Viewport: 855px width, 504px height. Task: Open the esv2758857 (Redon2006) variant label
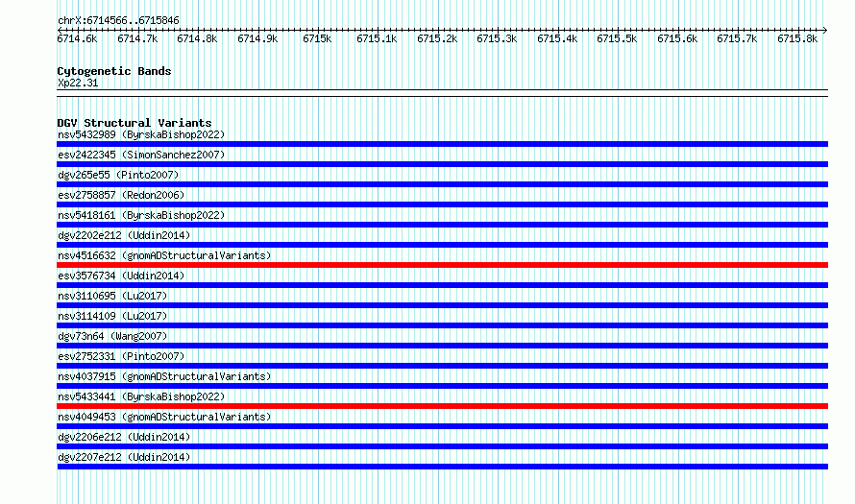coord(121,195)
